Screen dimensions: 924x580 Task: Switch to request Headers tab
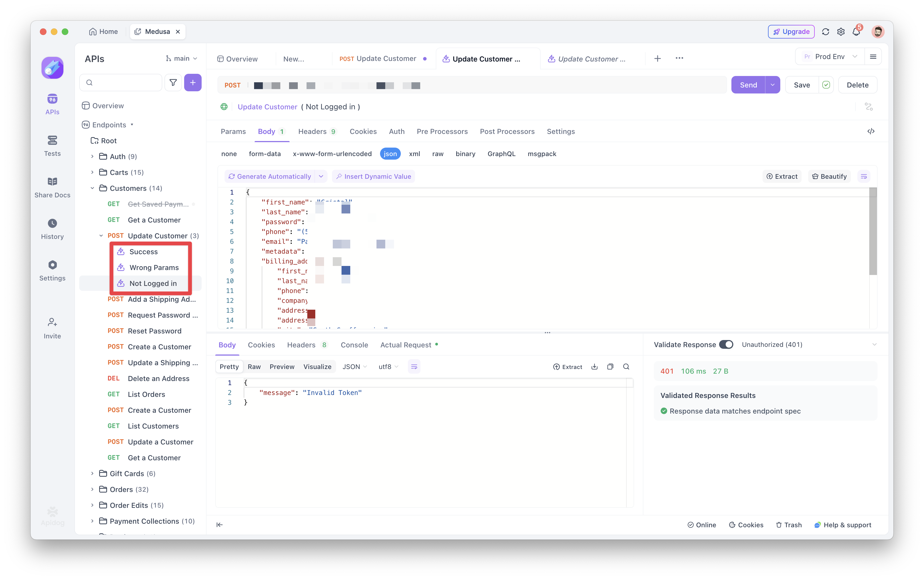tap(317, 131)
